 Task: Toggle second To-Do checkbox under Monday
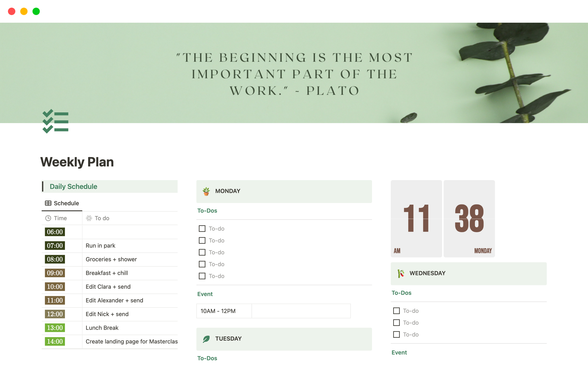point(202,240)
